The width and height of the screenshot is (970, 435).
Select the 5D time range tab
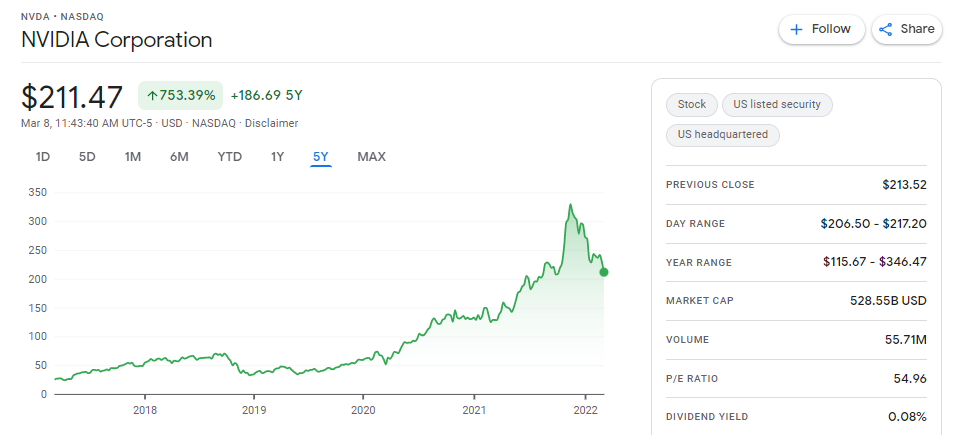click(x=87, y=157)
